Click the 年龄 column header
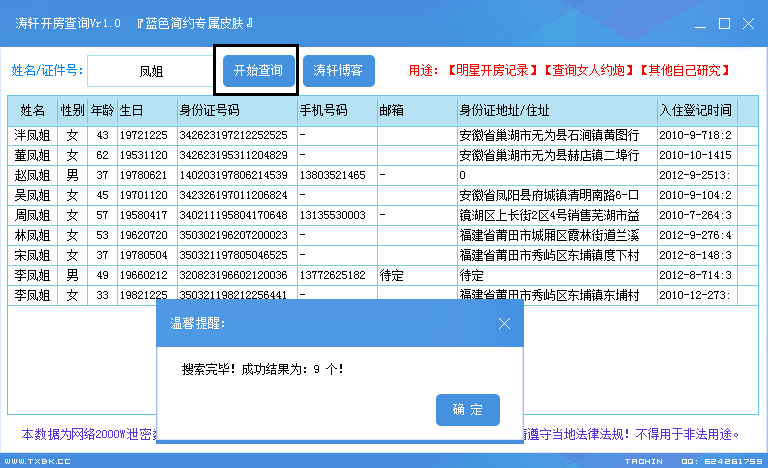Screen dimensions: 768x468 102,111
